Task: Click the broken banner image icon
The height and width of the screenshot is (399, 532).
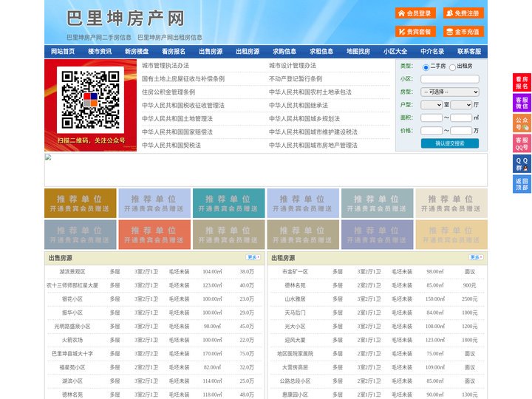Action: 48,157
